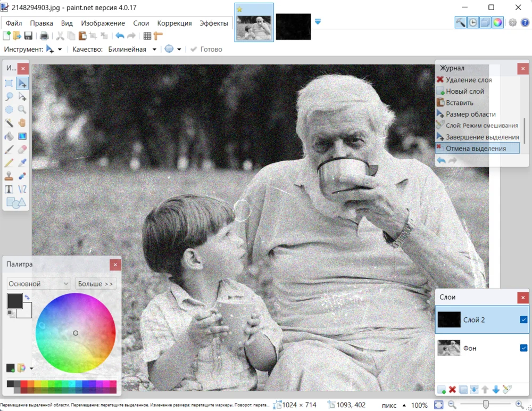This screenshot has width=532, height=411.
Task: Select the Recolor tool
Action: click(22, 176)
